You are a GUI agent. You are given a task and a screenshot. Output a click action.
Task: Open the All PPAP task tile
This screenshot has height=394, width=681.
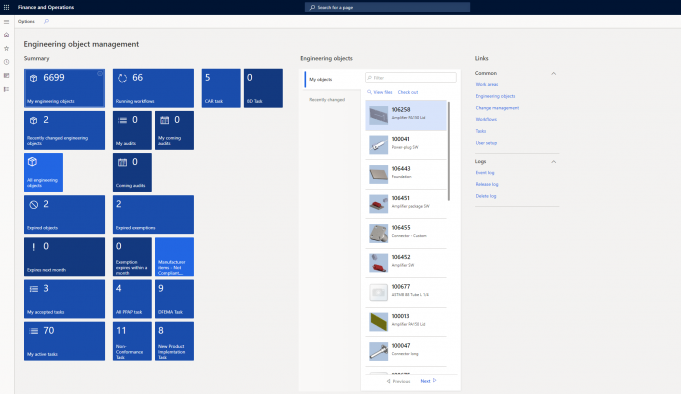click(132, 299)
